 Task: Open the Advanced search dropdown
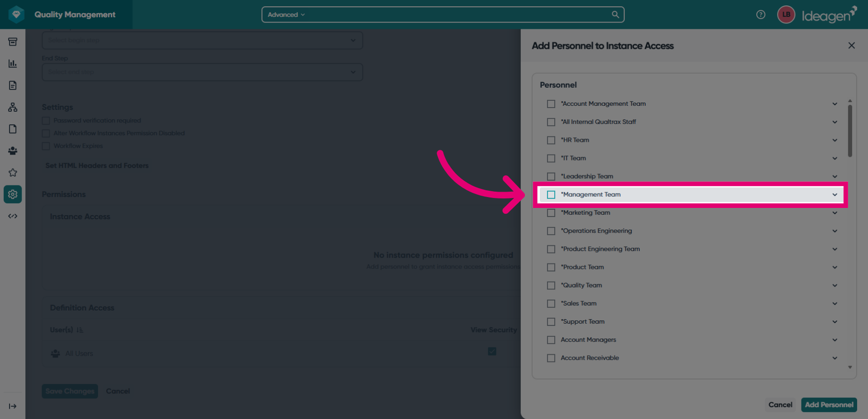click(286, 14)
